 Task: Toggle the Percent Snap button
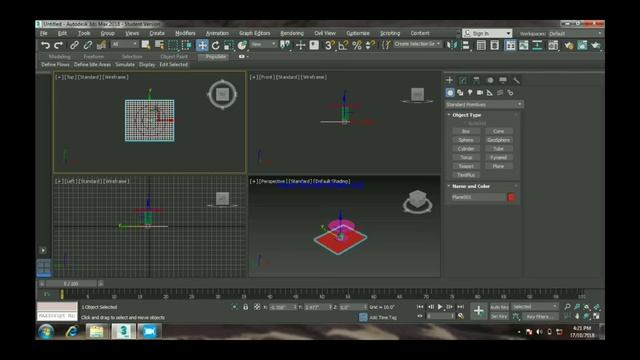pos(357,45)
